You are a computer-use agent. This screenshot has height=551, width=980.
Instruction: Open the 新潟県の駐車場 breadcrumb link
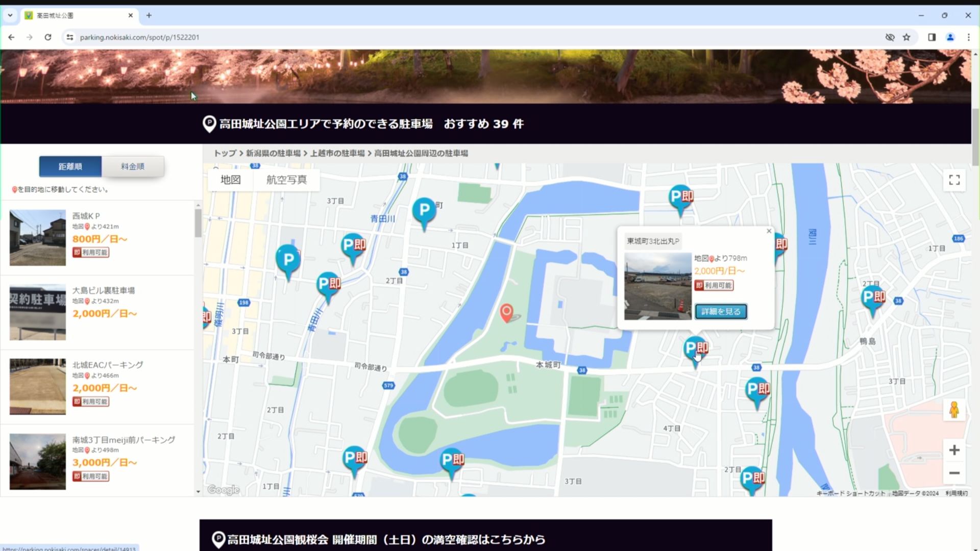click(x=273, y=153)
